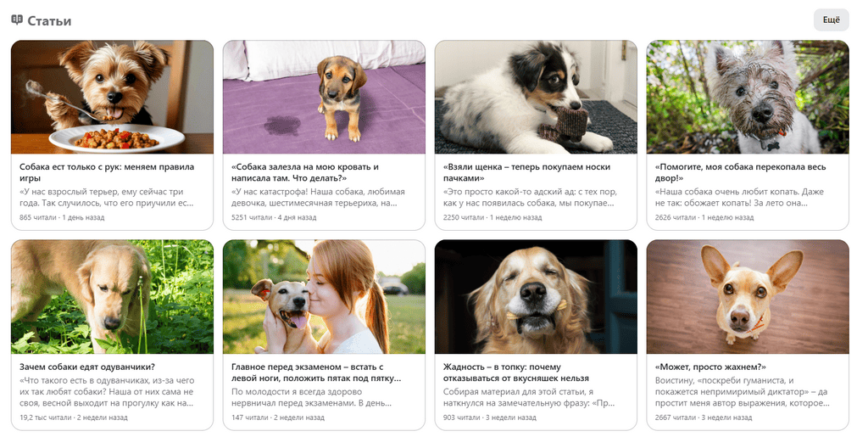
Task: Open the puppy chewing a sock image
Action: [x=536, y=97]
